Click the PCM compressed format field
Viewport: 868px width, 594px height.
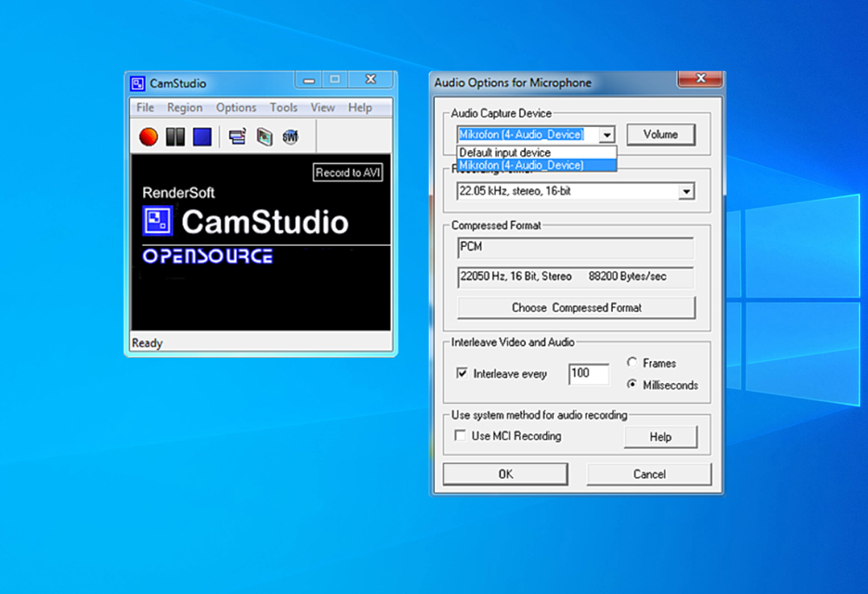point(575,247)
